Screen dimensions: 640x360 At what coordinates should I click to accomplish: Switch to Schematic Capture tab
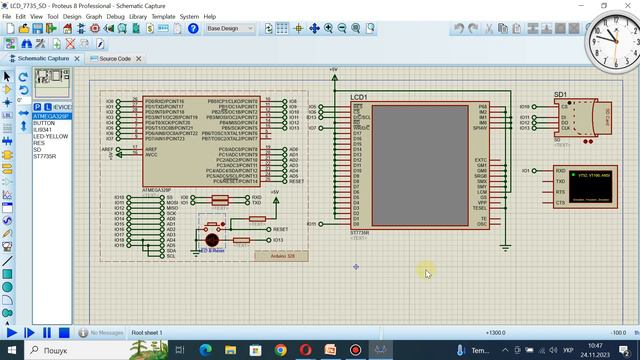(x=43, y=58)
